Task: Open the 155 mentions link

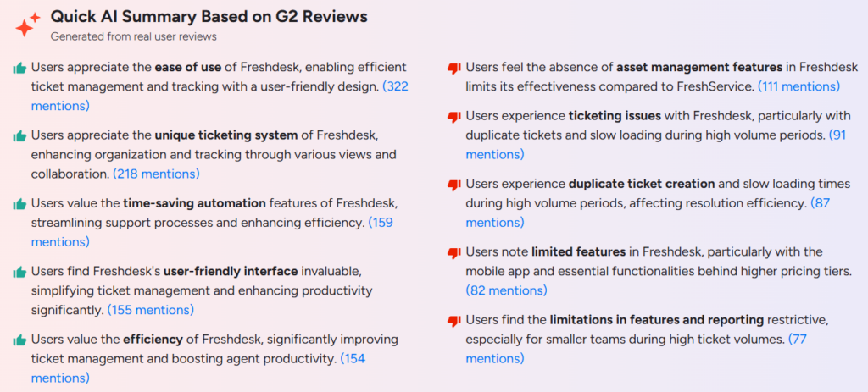Action: pos(151,310)
